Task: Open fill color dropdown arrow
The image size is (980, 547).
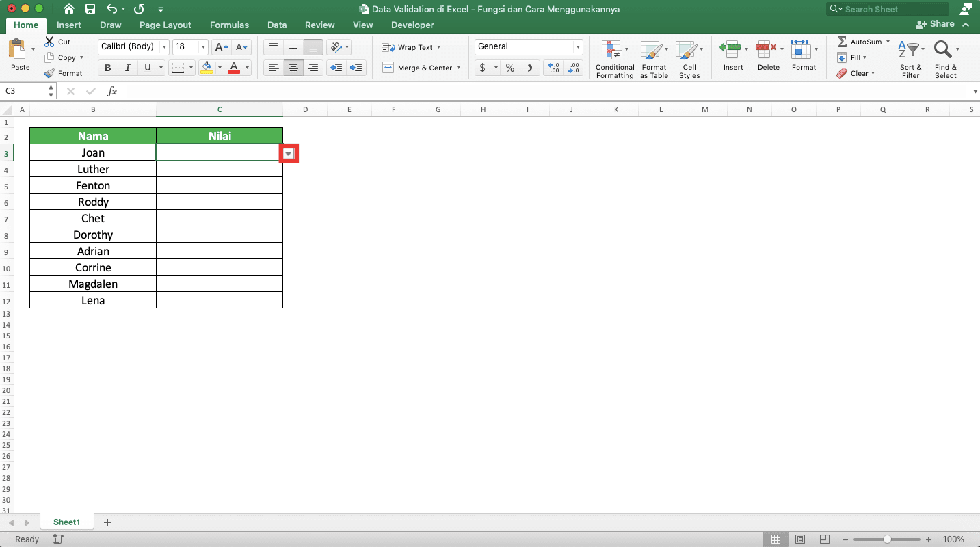Action: coord(220,68)
